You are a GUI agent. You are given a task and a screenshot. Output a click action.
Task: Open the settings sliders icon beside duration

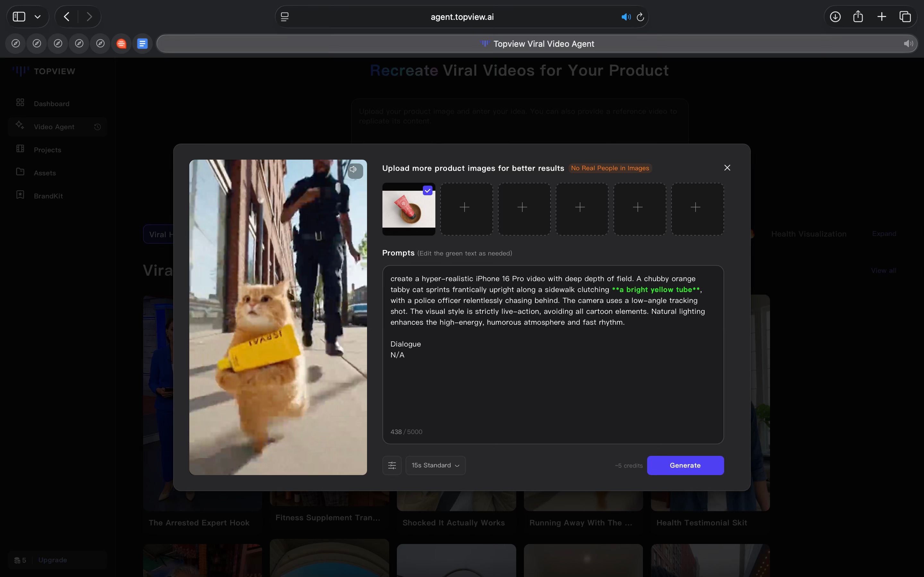[392, 465]
